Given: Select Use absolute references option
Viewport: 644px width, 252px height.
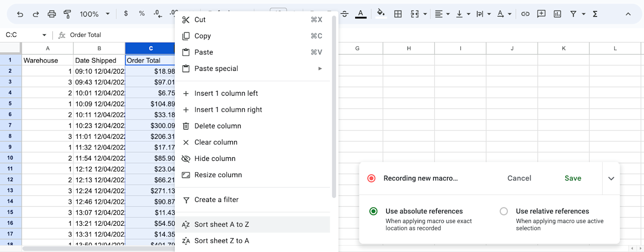Looking at the screenshot, I should (x=374, y=212).
